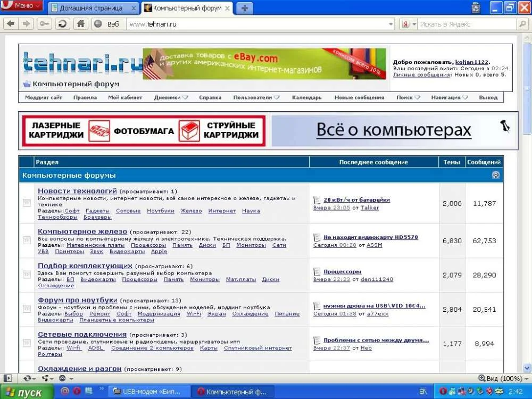Click the 62,753 messages count cell
This screenshot has height=399, width=532.
(x=484, y=240)
